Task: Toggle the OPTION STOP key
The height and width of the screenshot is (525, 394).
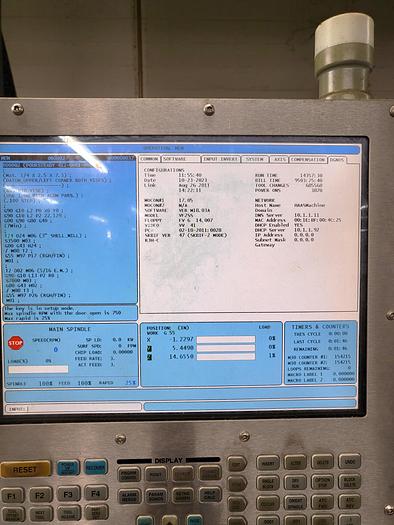Action: coord(322,482)
